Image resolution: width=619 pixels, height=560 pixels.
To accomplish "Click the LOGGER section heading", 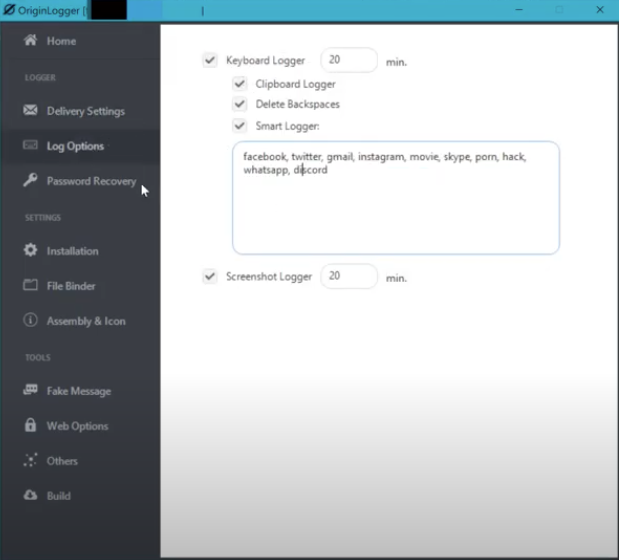I will click(x=40, y=77).
